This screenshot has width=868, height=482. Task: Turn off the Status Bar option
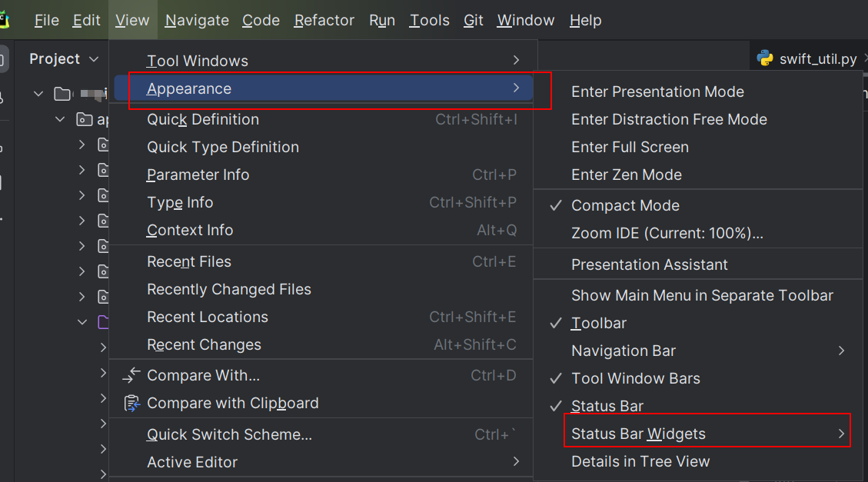coord(607,406)
